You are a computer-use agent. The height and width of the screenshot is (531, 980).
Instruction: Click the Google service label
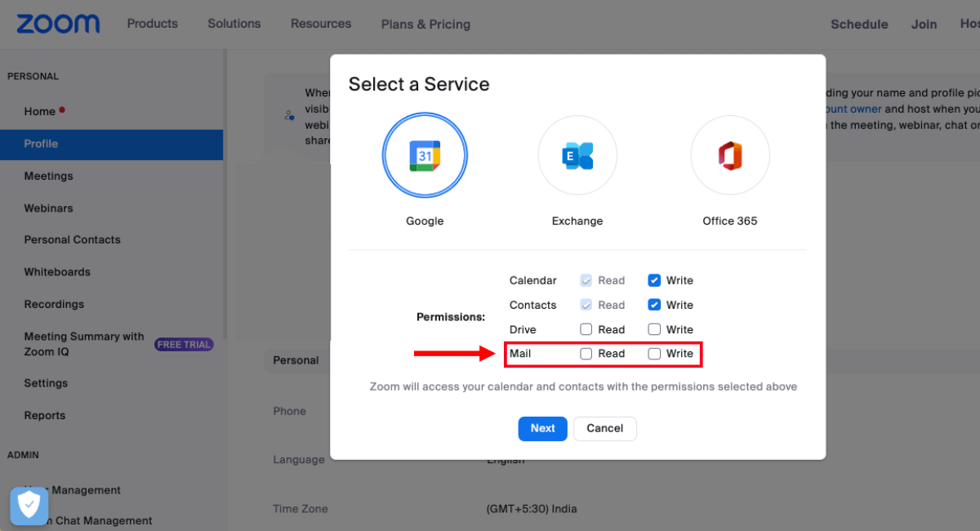pos(425,221)
